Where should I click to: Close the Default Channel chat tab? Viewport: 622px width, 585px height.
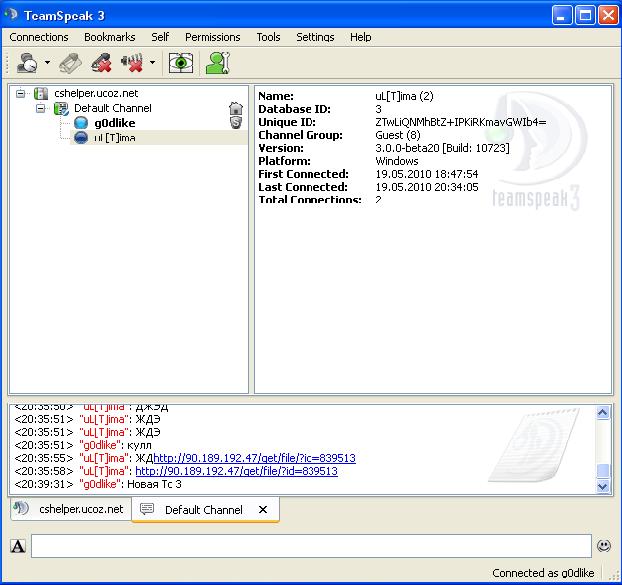coord(263,510)
